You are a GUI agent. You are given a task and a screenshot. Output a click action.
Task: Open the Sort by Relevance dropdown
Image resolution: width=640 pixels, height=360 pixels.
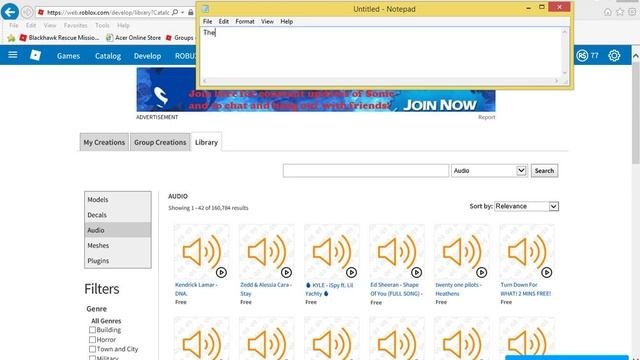click(x=526, y=207)
